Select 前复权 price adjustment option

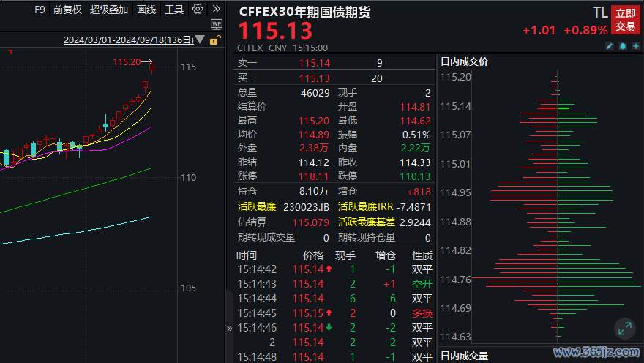click(67, 10)
